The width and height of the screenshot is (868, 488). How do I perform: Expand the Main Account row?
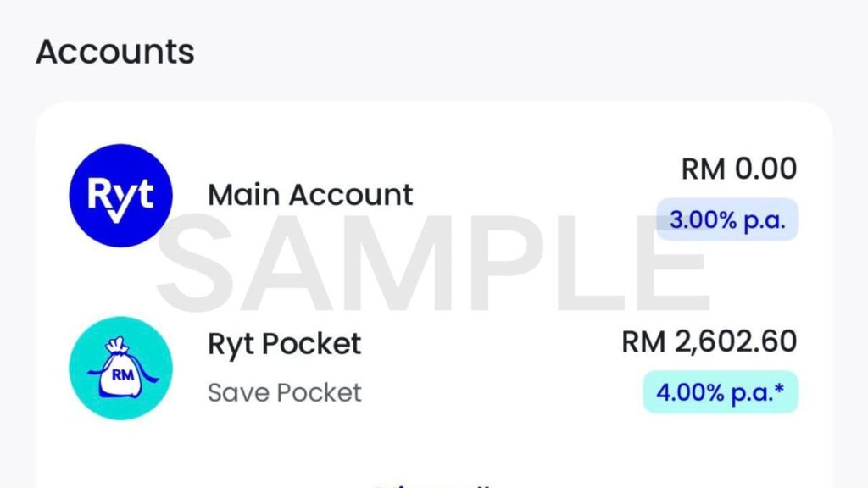424,195
